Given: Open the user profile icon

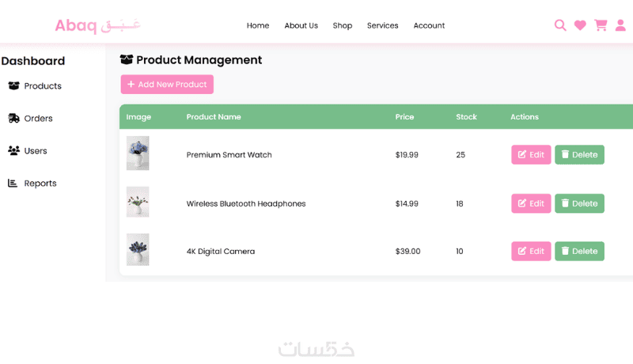Looking at the screenshot, I should coord(620,25).
